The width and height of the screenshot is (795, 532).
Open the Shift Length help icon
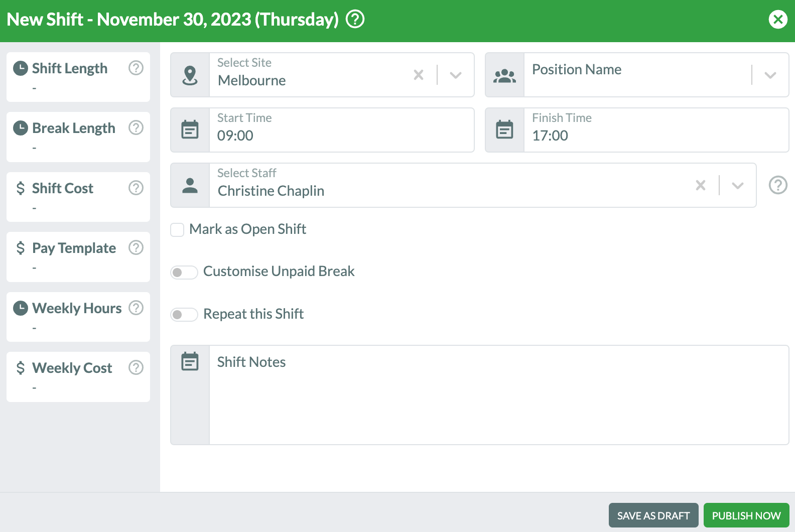click(x=136, y=68)
